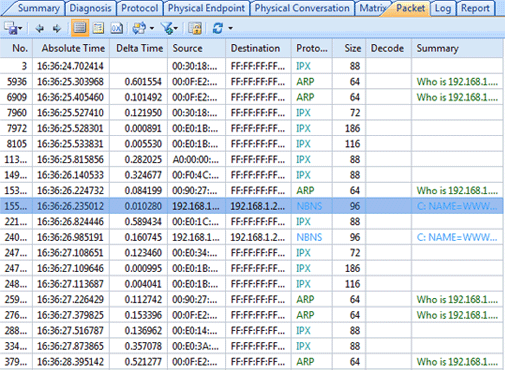Toggle the field decode pane view
The width and height of the screenshot is (505, 370).
pyautogui.click(x=98, y=28)
